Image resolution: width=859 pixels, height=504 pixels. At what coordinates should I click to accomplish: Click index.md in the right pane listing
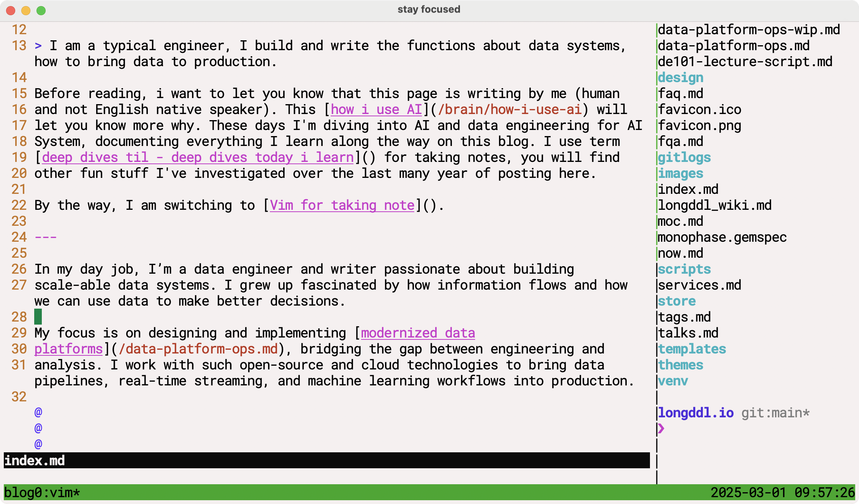click(x=688, y=189)
